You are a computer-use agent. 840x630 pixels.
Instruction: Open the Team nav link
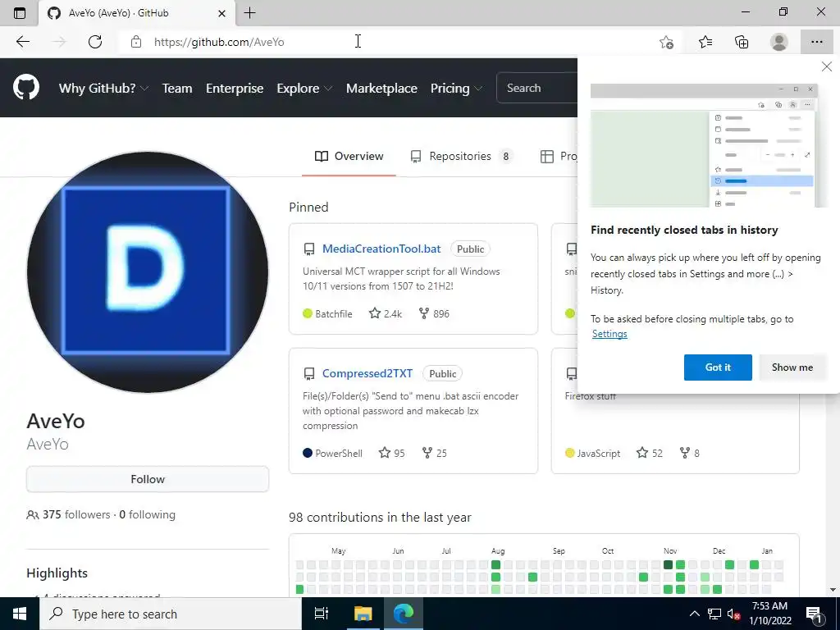(x=177, y=88)
